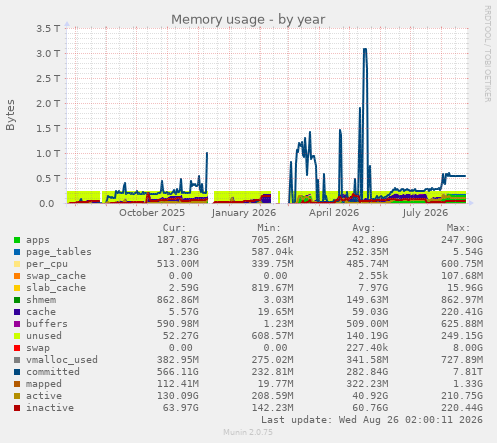Viewport: 497px width, 443px height.
Task: Click the buffers purple legend swatch
Action: tap(17, 324)
